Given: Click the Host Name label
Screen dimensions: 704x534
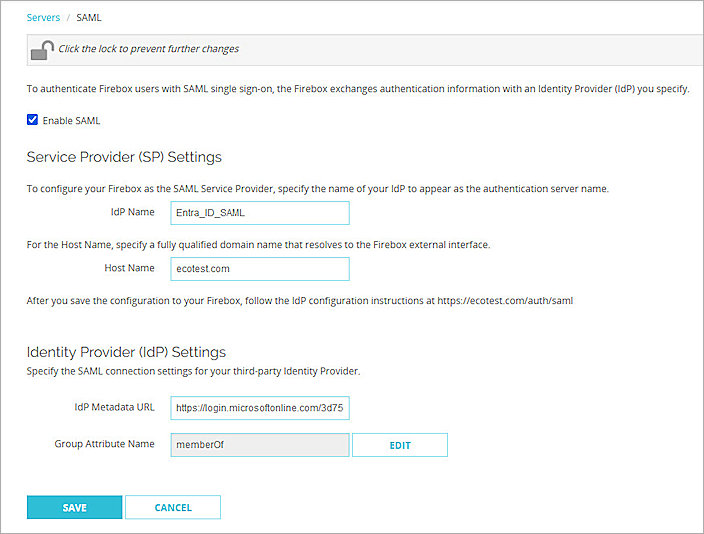Looking at the screenshot, I should click(x=129, y=268).
